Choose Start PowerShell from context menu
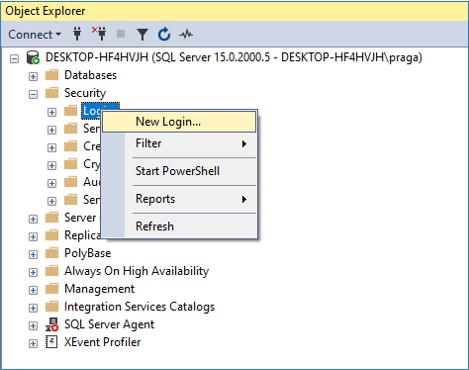The width and height of the screenshot is (469, 370). tap(179, 171)
